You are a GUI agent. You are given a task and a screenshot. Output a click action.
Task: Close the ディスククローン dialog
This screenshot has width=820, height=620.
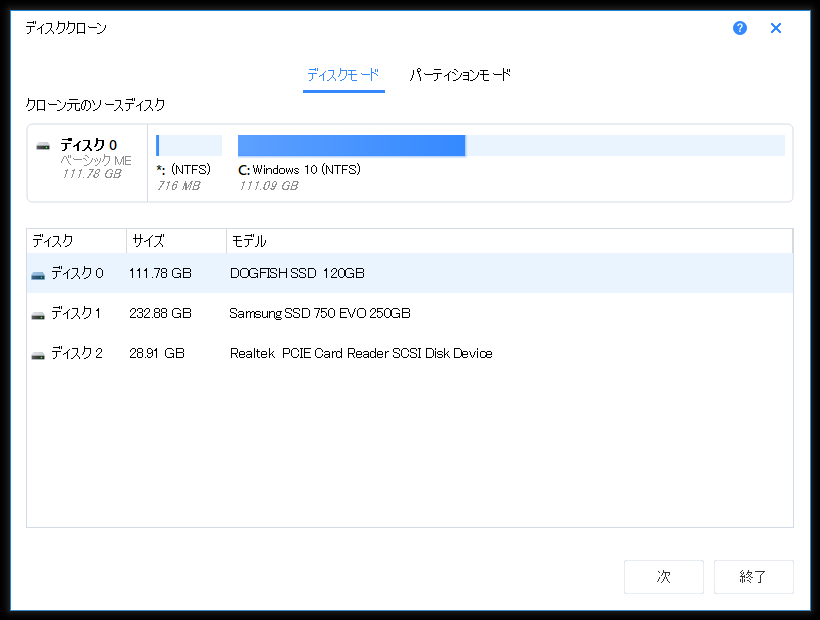pos(776,28)
